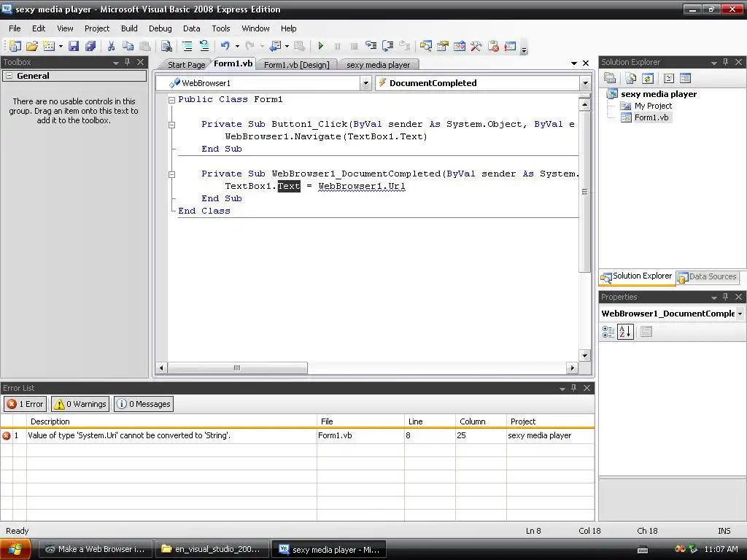The height and width of the screenshot is (560, 747).
Task: Open the Undo history dropdown arrow
Action: (x=237, y=46)
